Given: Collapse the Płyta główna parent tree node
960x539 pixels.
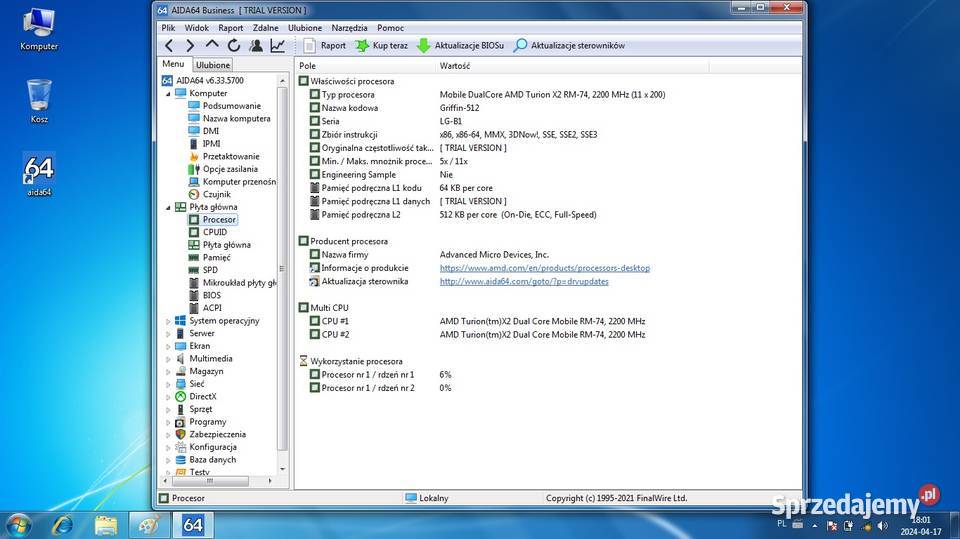Looking at the screenshot, I should [x=168, y=208].
